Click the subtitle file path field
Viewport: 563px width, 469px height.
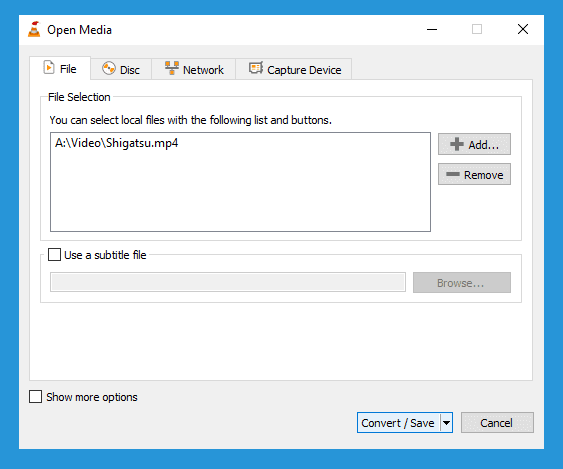[228, 282]
